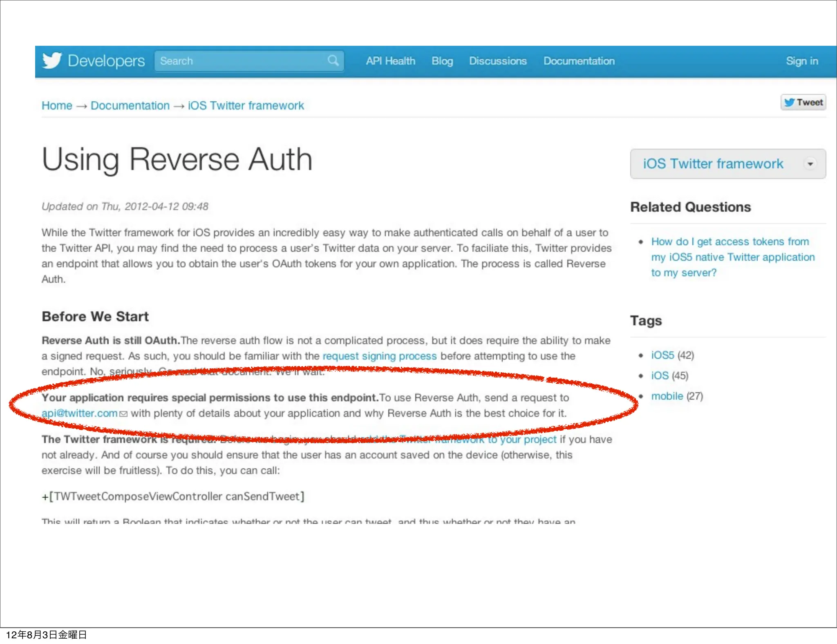
Task: Go to Home in the breadcrumb
Action: coord(57,105)
